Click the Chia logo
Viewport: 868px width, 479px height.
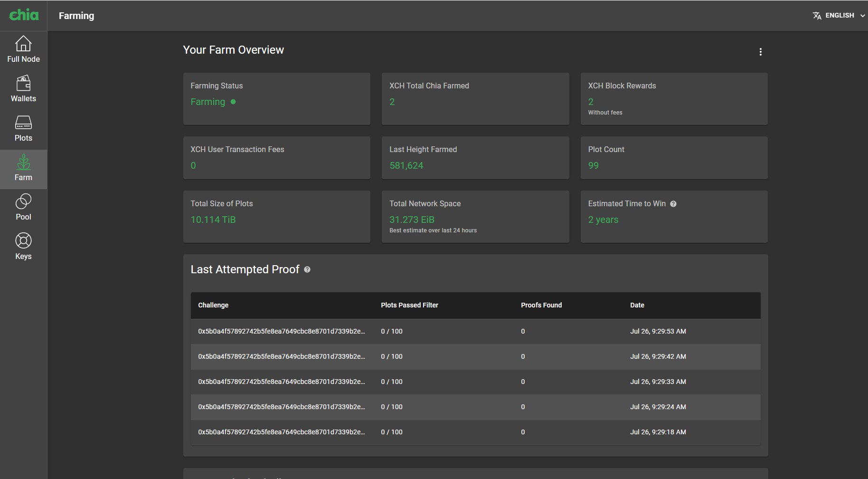tap(24, 15)
